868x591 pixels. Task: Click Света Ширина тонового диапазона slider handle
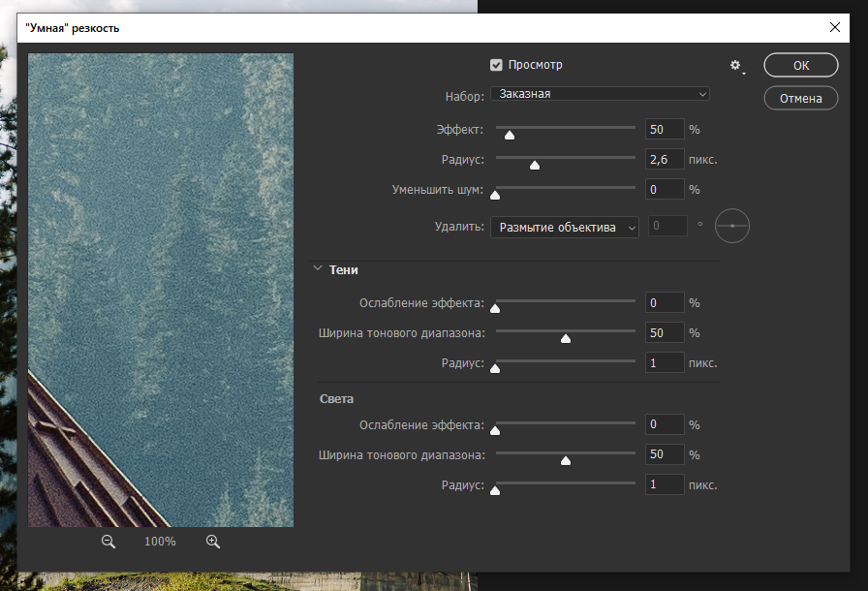(x=565, y=460)
